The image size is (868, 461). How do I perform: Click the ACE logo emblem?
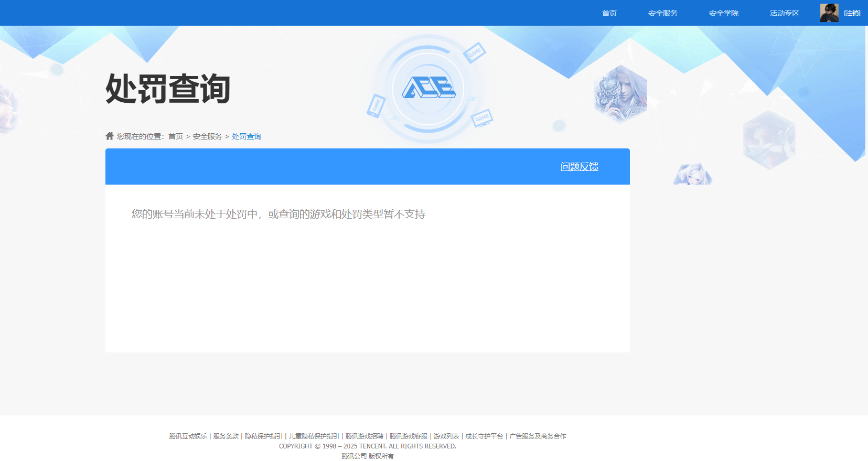click(x=428, y=88)
